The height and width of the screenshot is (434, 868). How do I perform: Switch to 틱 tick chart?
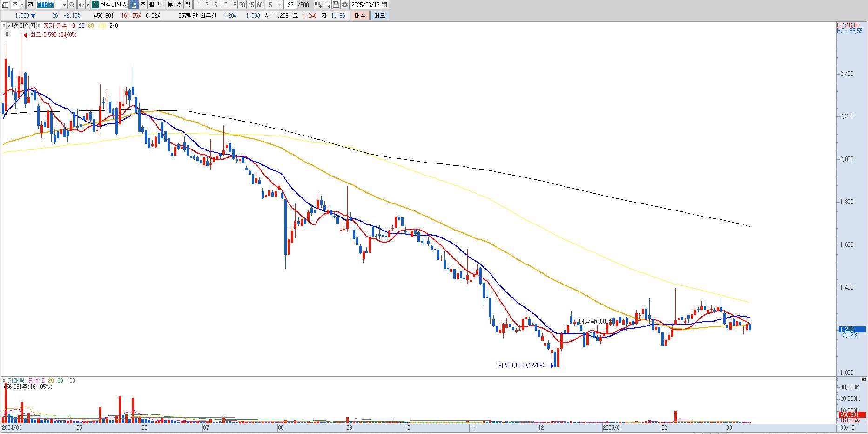pos(188,5)
